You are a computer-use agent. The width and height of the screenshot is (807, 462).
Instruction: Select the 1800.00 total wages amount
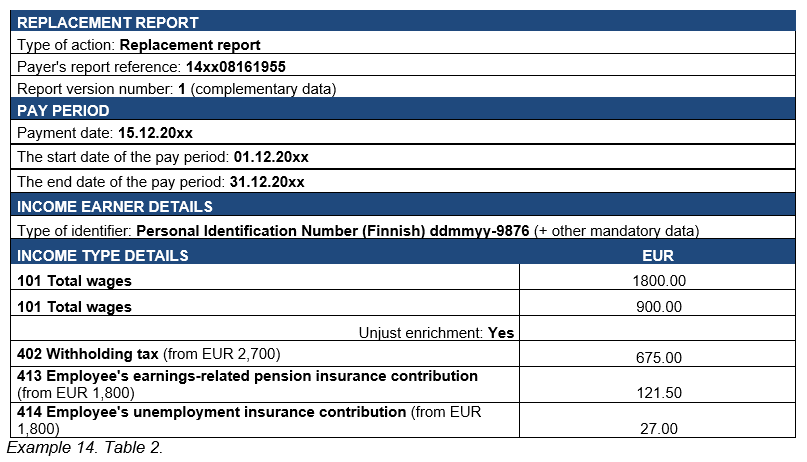click(657, 282)
